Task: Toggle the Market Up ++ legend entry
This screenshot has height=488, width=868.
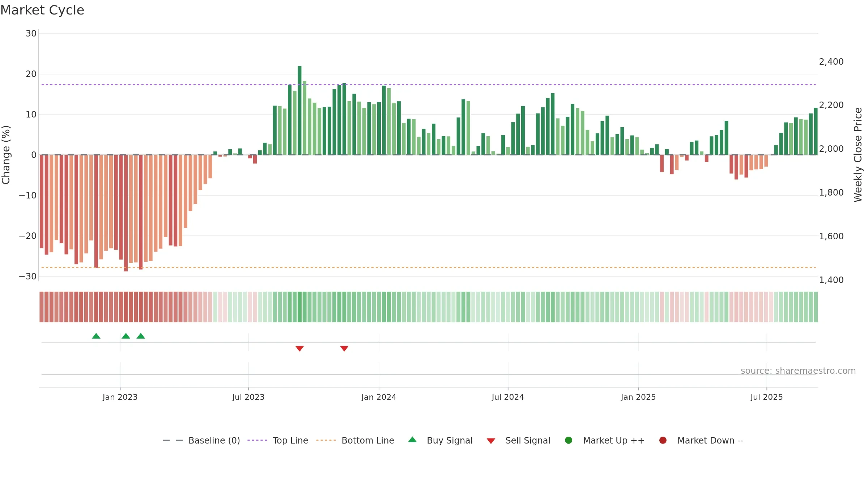Action: point(605,440)
